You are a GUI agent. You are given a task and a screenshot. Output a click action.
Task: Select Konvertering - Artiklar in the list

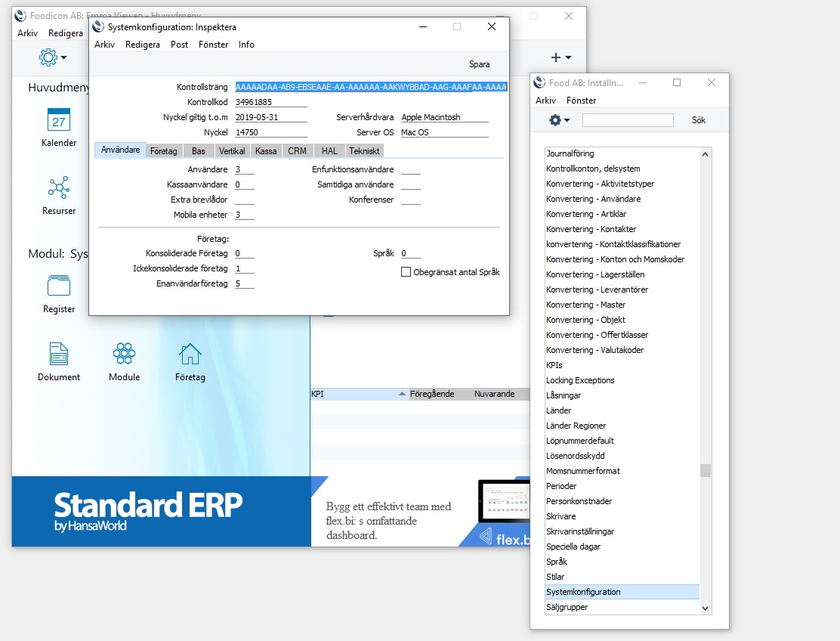coord(622,214)
